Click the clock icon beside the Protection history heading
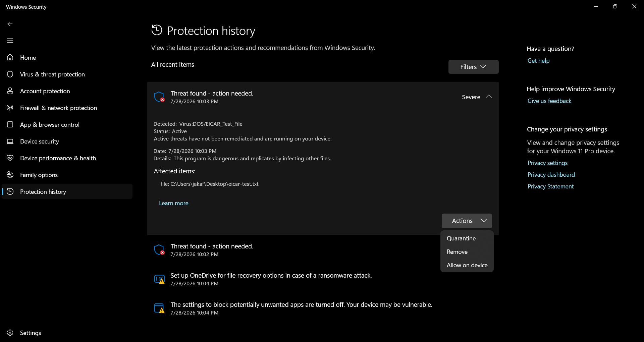The image size is (644, 342). click(157, 30)
